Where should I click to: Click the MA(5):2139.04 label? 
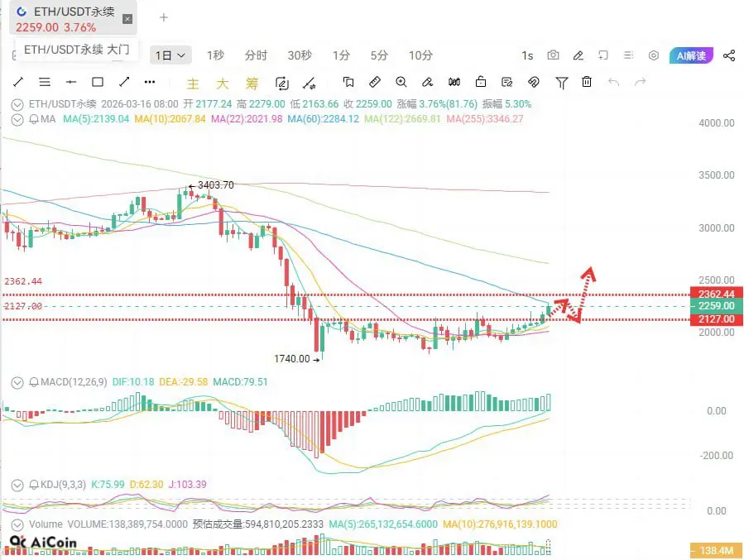pos(96,119)
